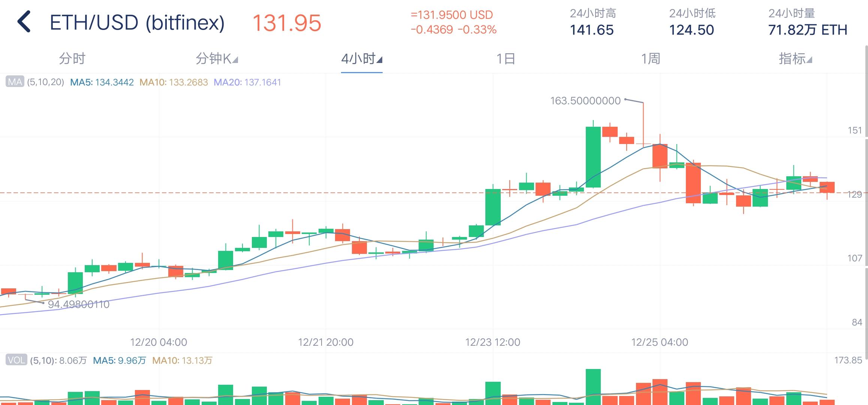Select the 分时 time-sharing tab
This screenshot has height=405, width=868.
[72, 58]
